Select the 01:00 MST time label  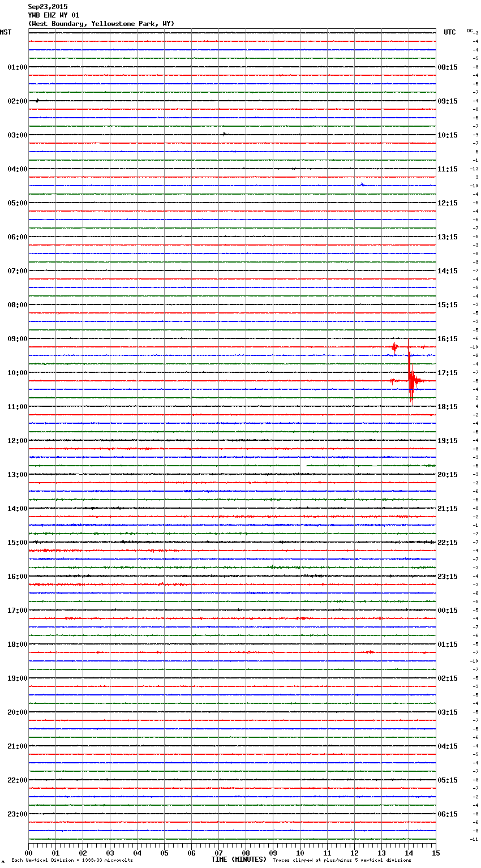(18, 67)
